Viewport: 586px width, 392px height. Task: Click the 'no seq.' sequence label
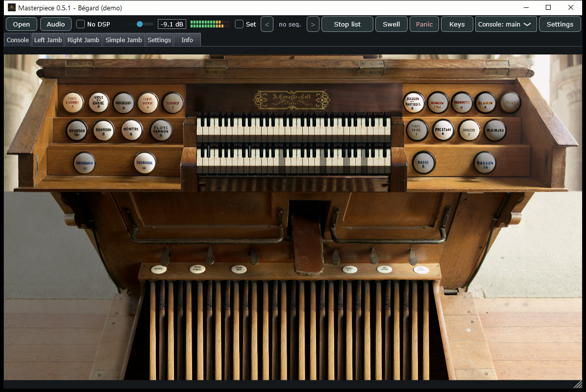pyautogui.click(x=290, y=24)
